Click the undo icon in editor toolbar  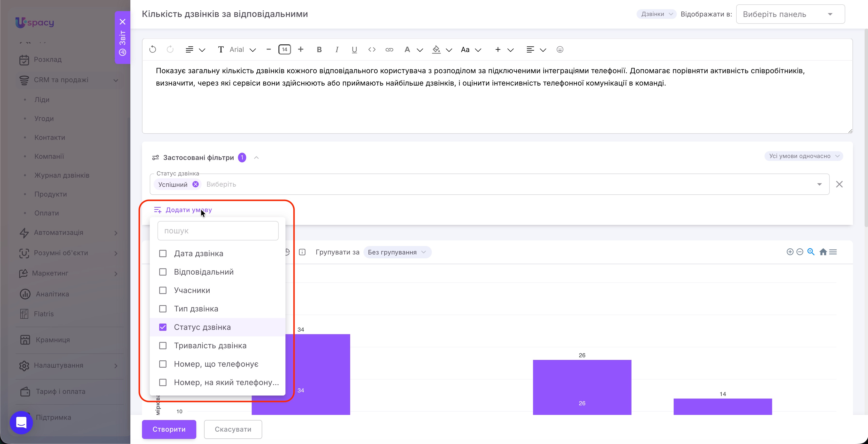(153, 49)
